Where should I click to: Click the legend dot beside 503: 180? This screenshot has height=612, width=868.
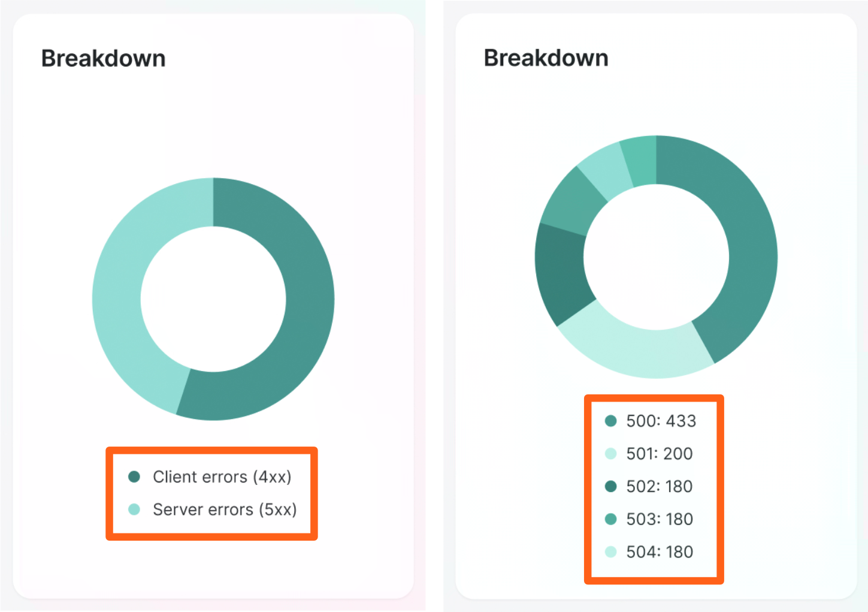(610, 519)
